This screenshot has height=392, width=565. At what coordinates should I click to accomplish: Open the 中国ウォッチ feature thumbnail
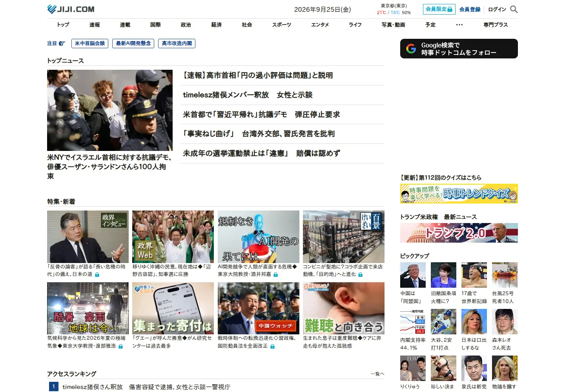[259, 309]
